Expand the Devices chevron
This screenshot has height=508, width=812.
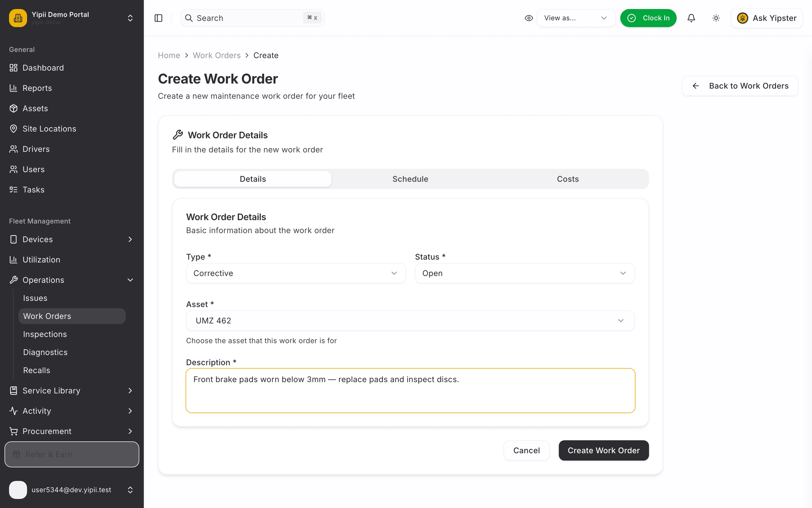[130, 240]
